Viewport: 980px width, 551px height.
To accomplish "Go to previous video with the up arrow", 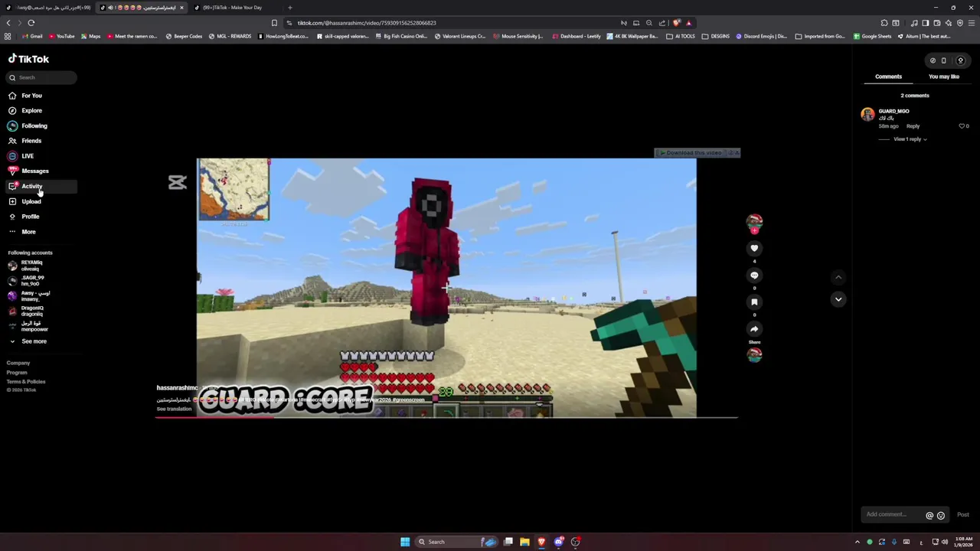I will (x=838, y=277).
